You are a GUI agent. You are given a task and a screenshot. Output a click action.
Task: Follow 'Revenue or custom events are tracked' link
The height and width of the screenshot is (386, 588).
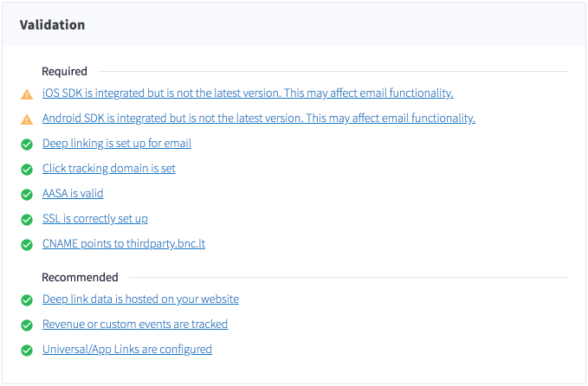(135, 325)
